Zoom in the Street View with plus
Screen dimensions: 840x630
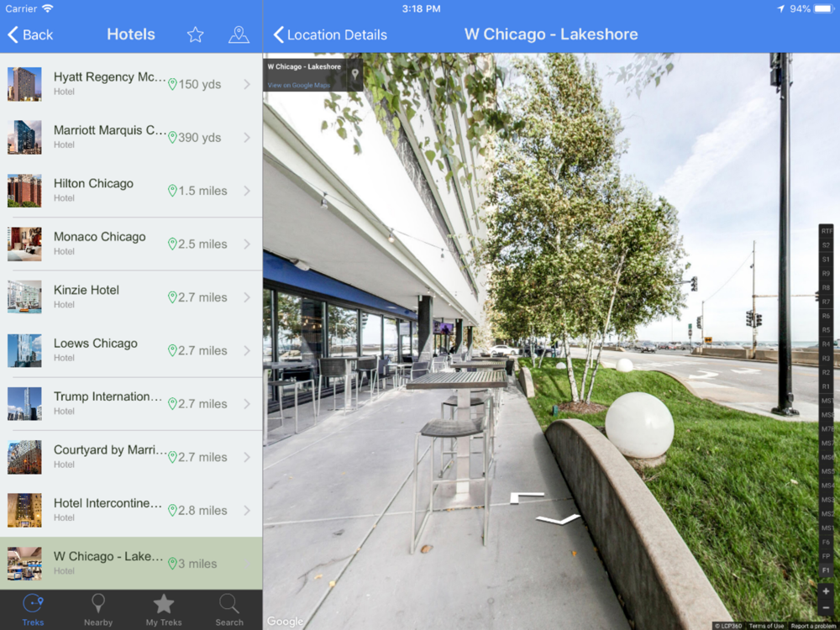(826, 591)
